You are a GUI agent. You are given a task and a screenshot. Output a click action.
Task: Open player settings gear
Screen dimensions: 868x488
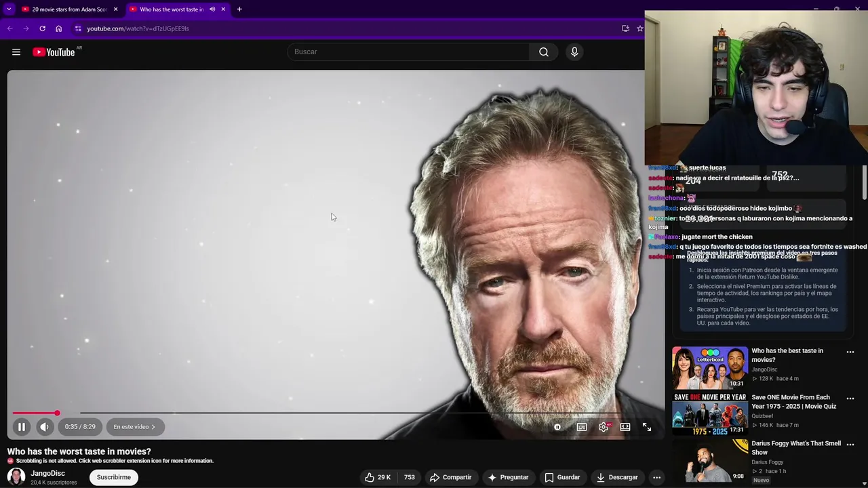(x=604, y=427)
